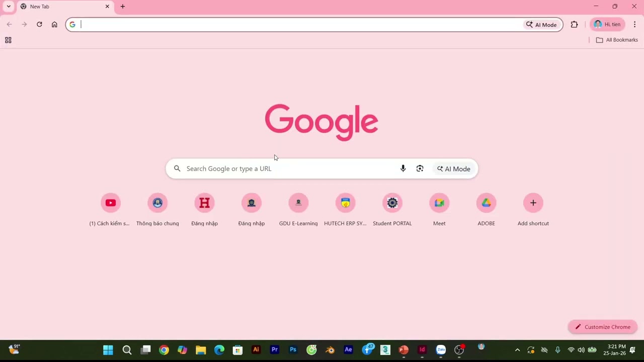Launch Adobe Photoshop from taskbar
The width and height of the screenshot is (644, 362).
[293, 350]
